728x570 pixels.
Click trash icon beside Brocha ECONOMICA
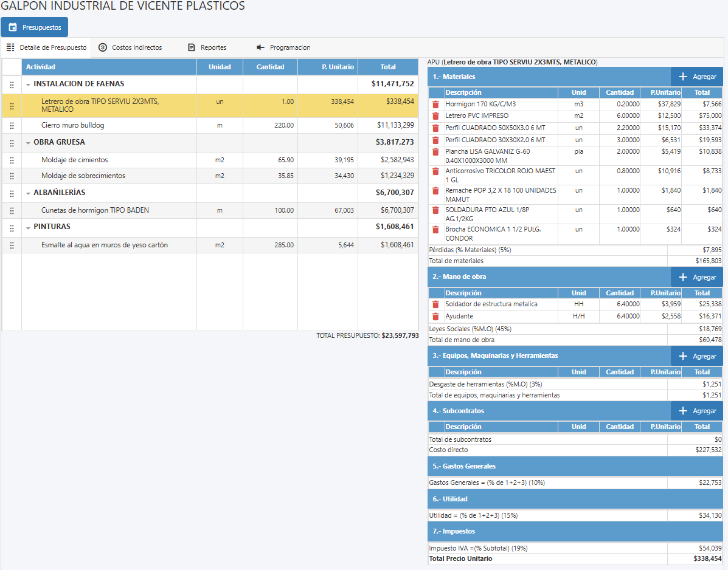pos(435,230)
